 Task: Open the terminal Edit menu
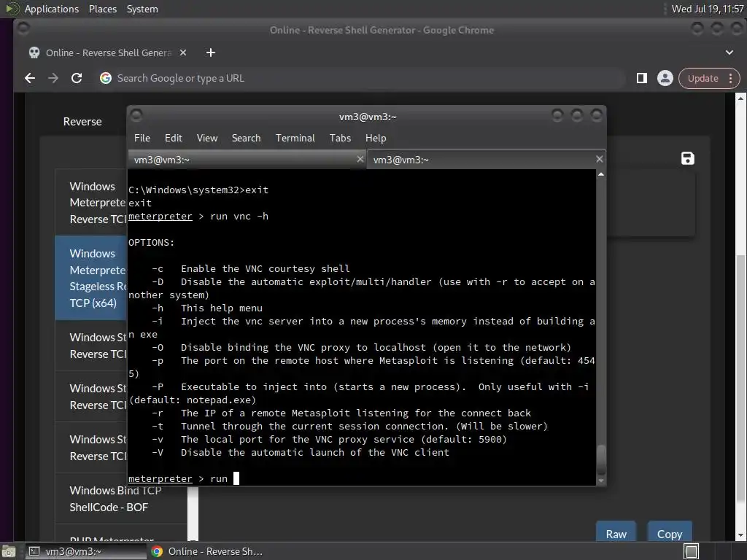click(x=174, y=138)
